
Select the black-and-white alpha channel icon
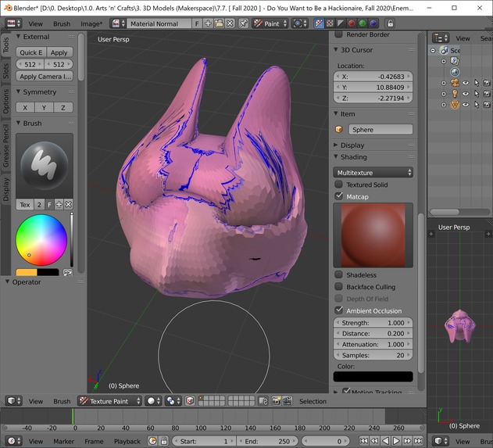pos(341,23)
